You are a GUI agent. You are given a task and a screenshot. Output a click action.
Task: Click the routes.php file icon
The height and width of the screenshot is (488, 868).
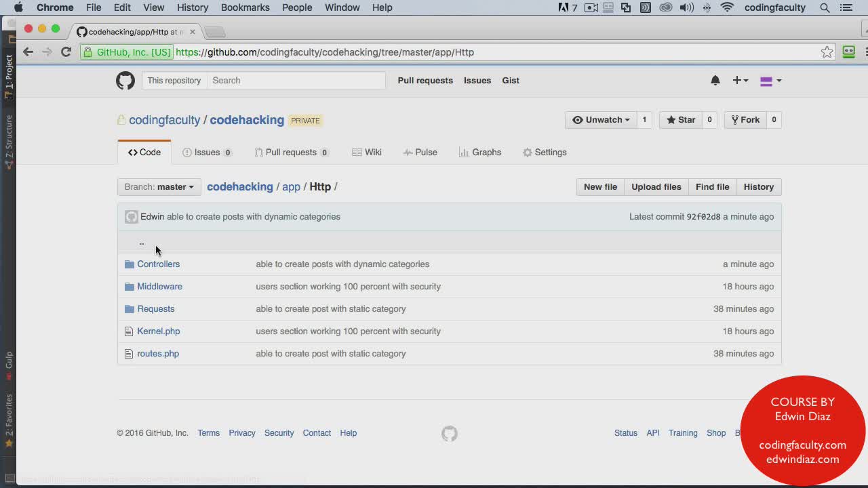[x=129, y=354]
